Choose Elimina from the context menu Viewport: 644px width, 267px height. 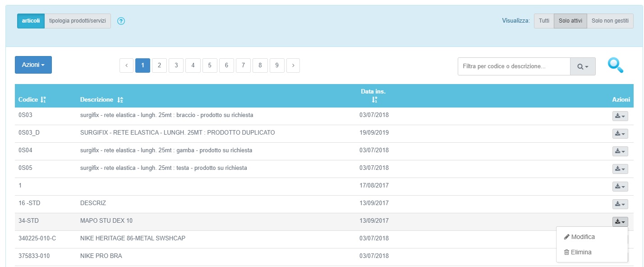point(581,253)
